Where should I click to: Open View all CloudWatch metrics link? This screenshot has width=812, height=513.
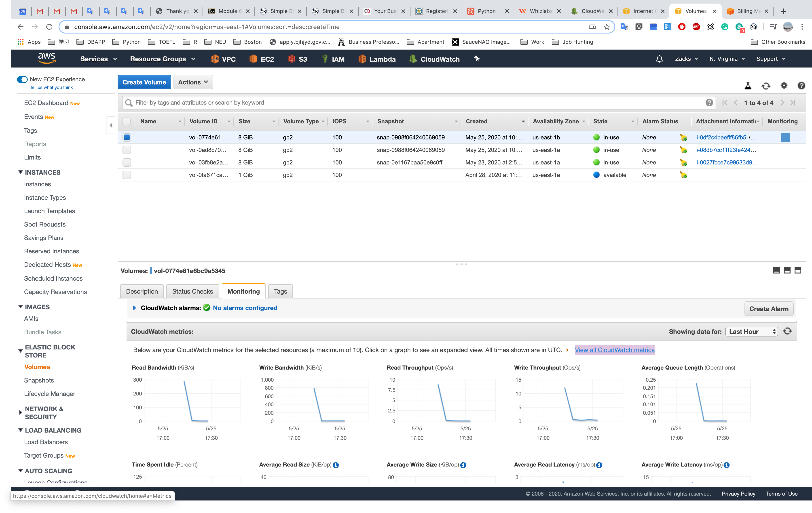(x=614, y=350)
